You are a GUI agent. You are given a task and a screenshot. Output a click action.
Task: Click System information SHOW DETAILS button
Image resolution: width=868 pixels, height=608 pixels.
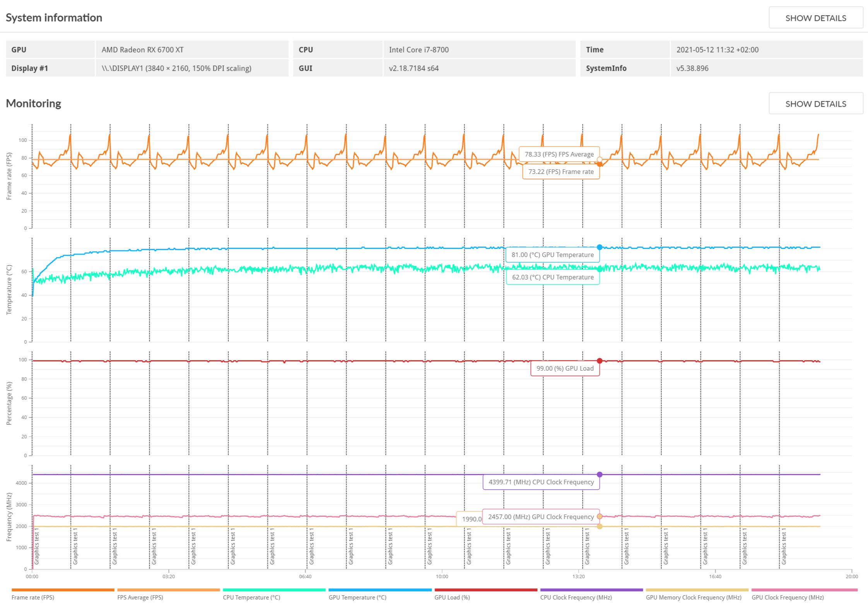[x=815, y=18]
